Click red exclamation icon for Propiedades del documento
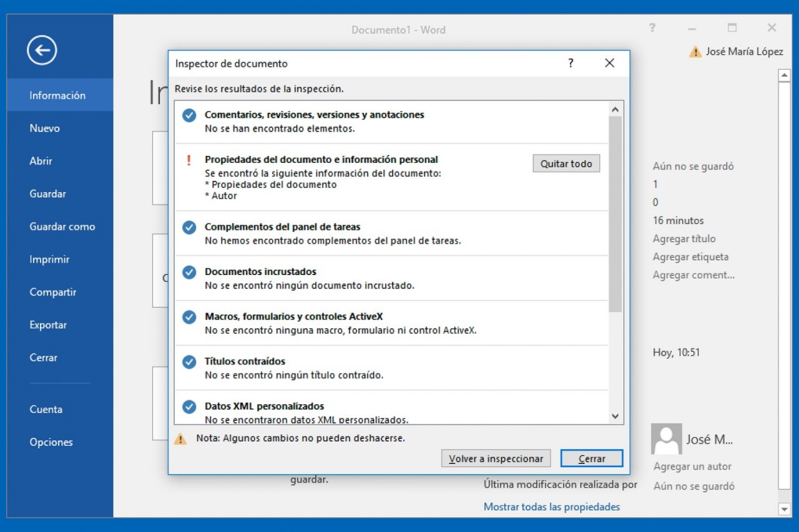Screen dimensions: 799x532 [x=189, y=160]
